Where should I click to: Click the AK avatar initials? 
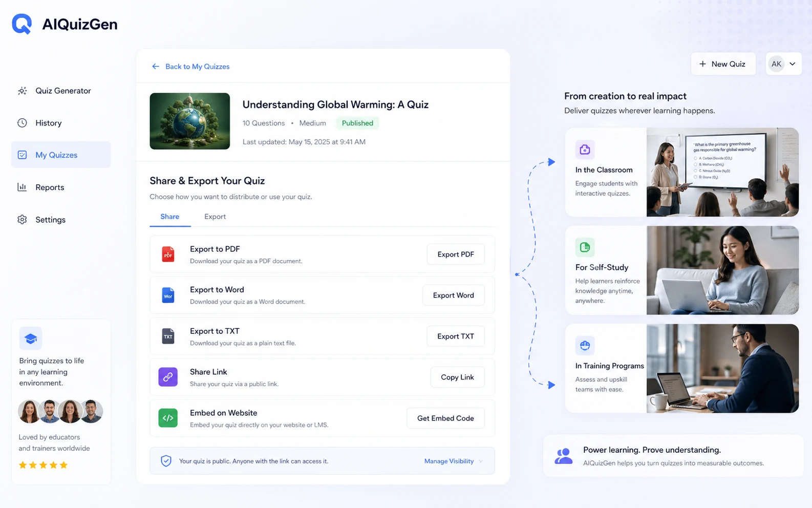click(x=777, y=64)
